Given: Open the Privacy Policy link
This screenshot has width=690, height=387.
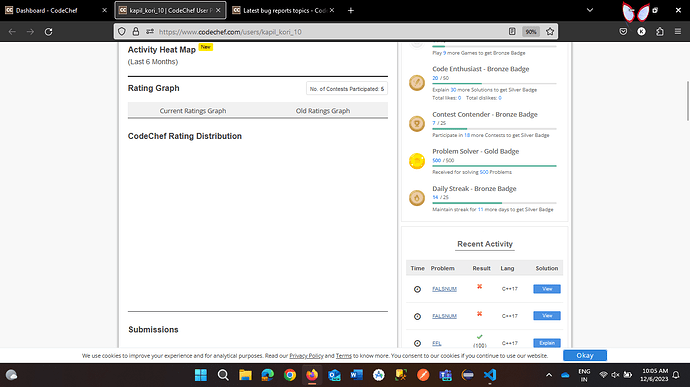Looking at the screenshot, I should tap(306, 356).
